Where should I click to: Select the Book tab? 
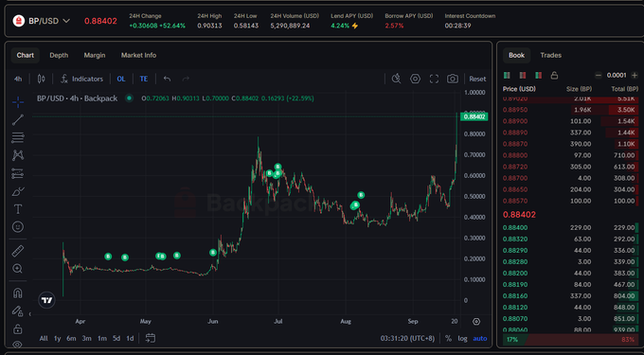tap(516, 55)
